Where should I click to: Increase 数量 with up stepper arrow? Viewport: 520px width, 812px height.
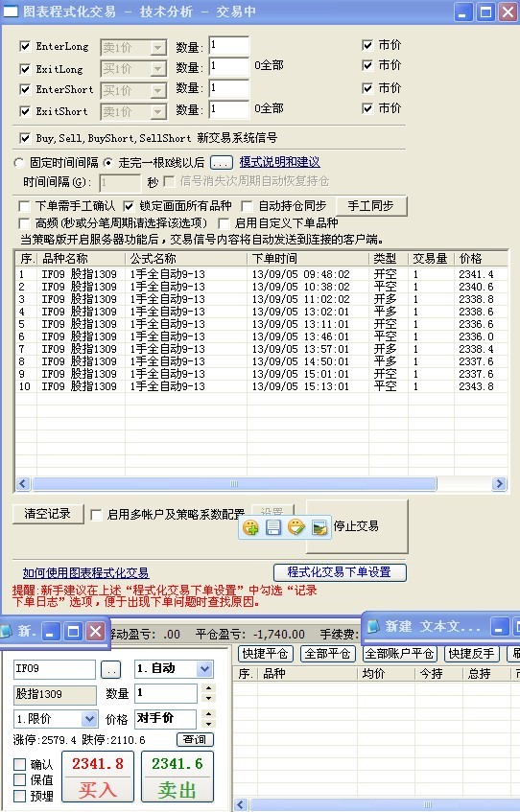pos(208,688)
